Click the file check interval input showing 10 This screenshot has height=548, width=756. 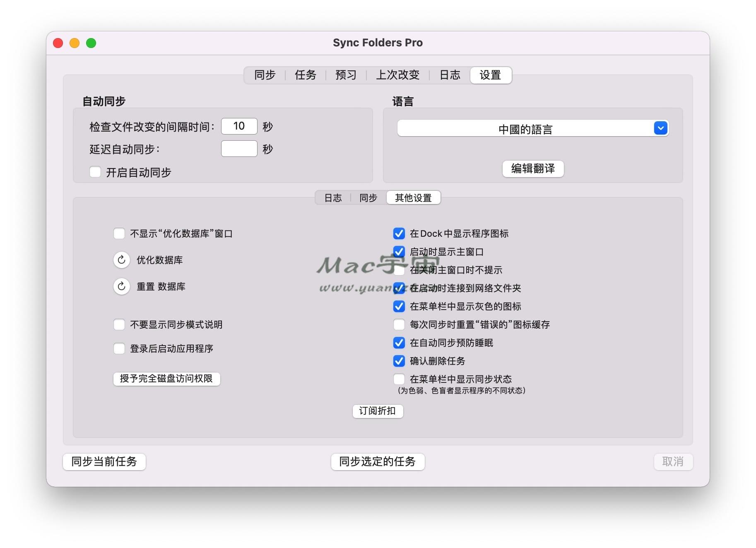point(239,126)
